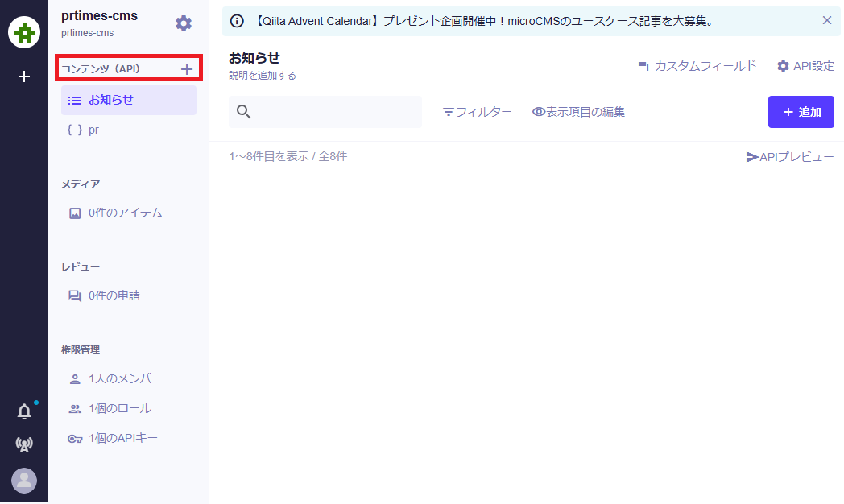Open APIプレビュー

tap(789, 157)
